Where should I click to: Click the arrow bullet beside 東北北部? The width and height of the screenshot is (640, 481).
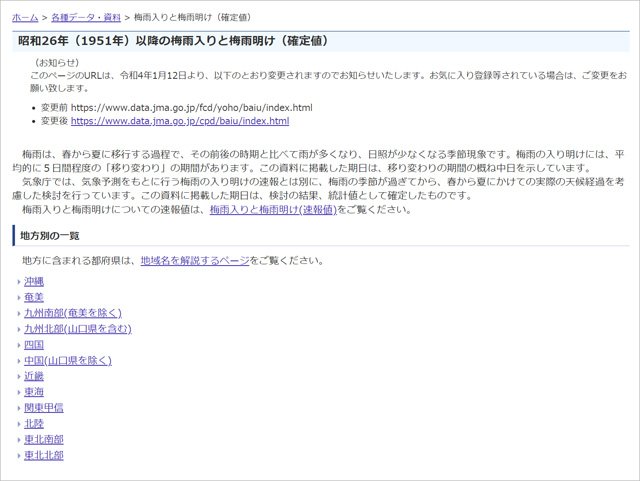click(19, 455)
